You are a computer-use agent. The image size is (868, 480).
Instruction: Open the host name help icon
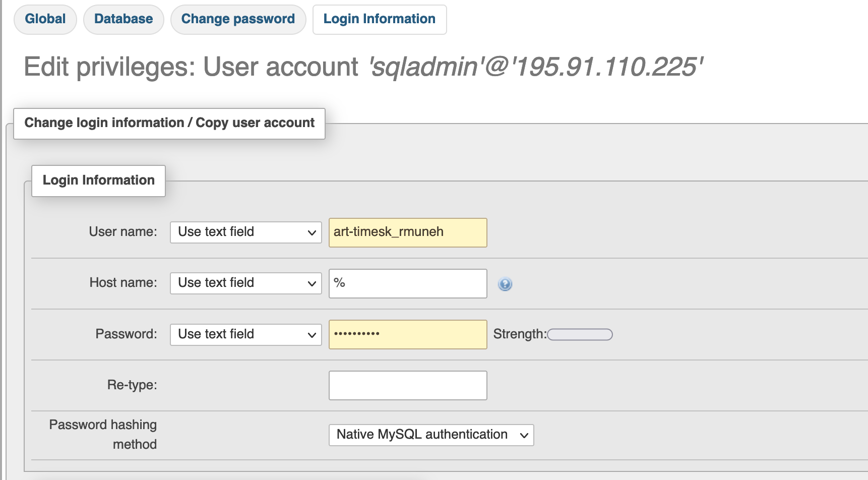505,284
